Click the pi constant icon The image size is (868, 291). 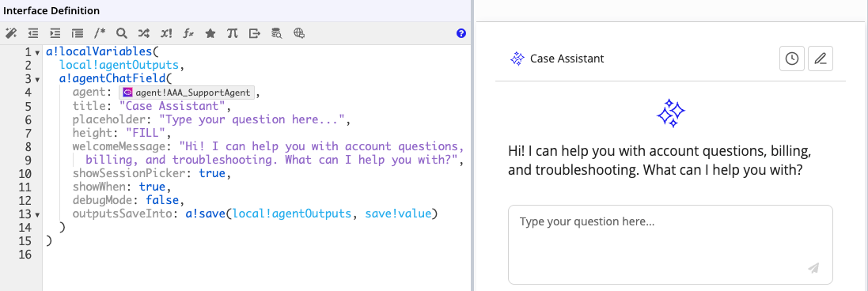pyautogui.click(x=233, y=33)
